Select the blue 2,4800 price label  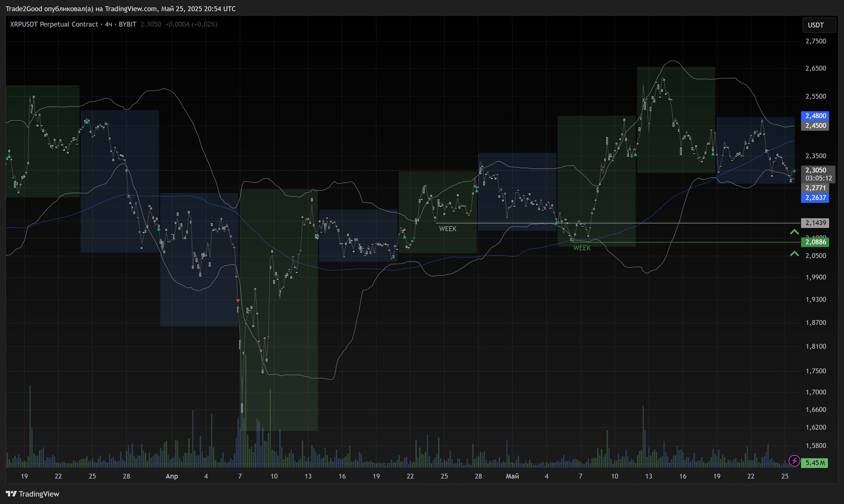click(x=815, y=116)
